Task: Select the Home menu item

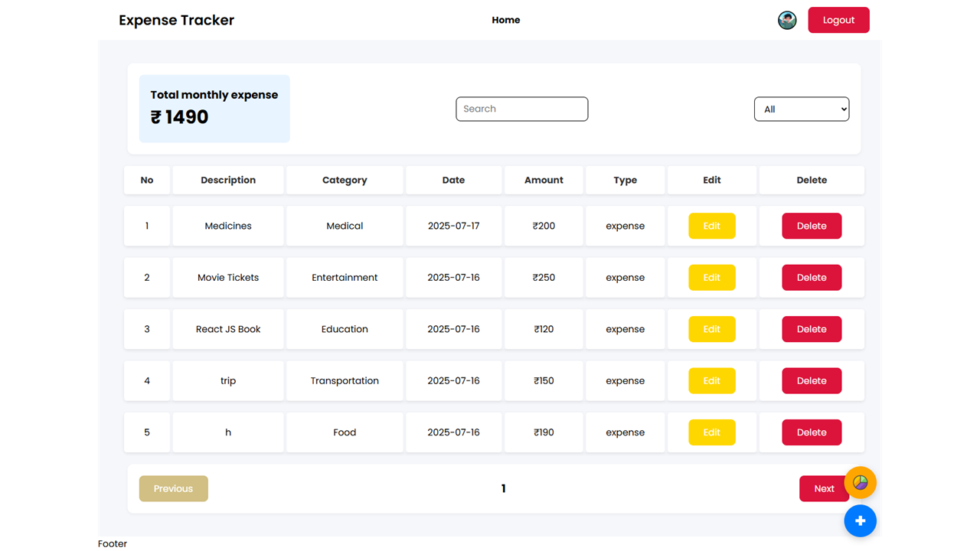Action: click(x=505, y=20)
